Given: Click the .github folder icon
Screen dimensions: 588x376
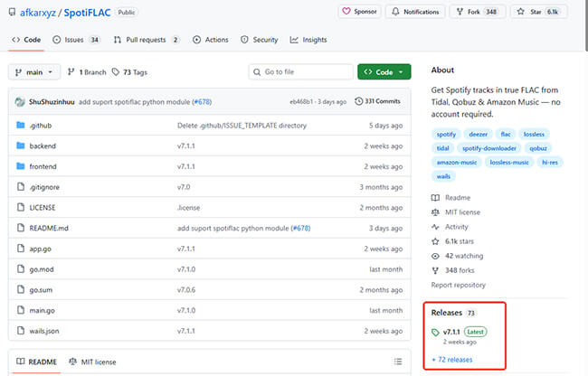Looking at the screenshot, I should coord(21,125).
